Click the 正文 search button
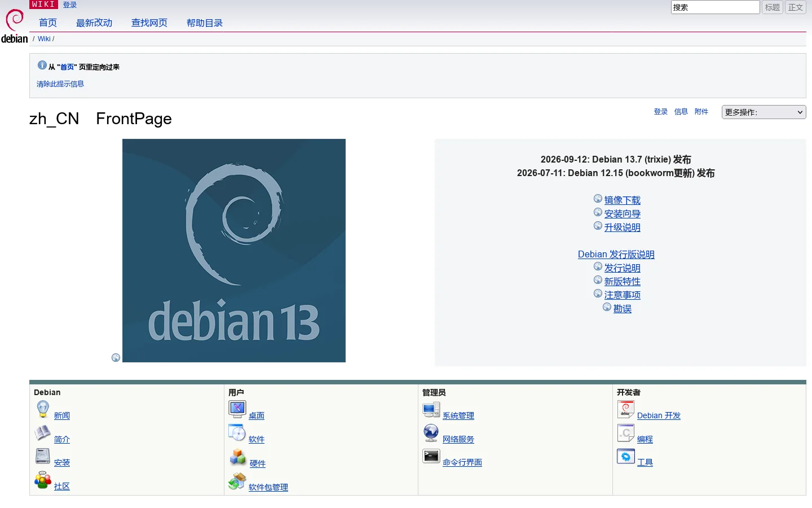812x508 pixels. click(796, 7)
